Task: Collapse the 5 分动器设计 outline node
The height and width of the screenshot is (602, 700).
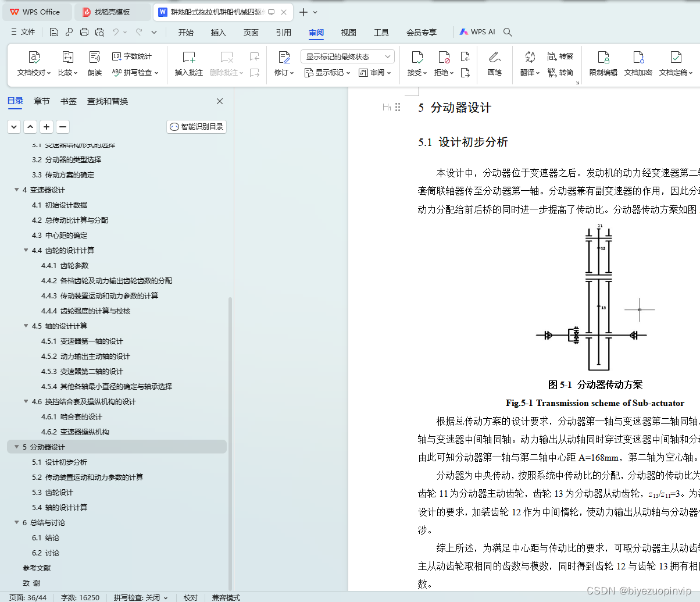Action: 17,447
